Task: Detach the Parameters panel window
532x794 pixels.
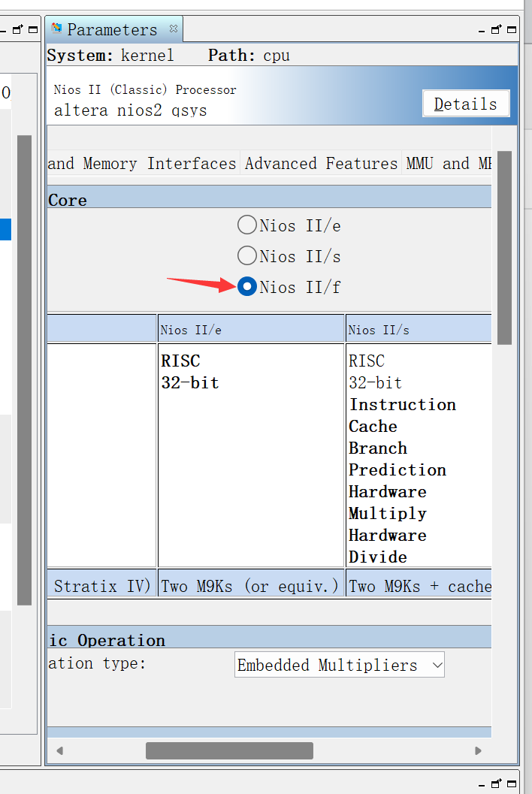Action: coord(497,29)
